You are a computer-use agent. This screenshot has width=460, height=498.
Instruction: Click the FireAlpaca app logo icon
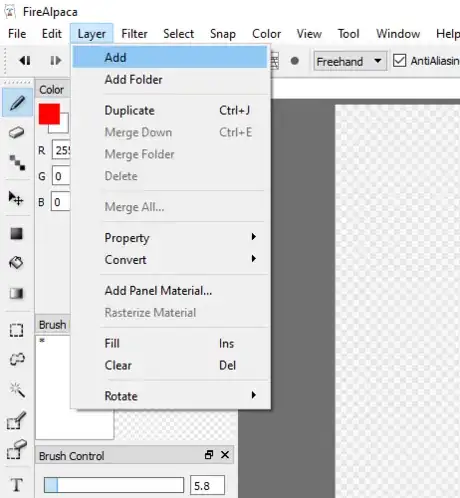click(x=10, y=11)
